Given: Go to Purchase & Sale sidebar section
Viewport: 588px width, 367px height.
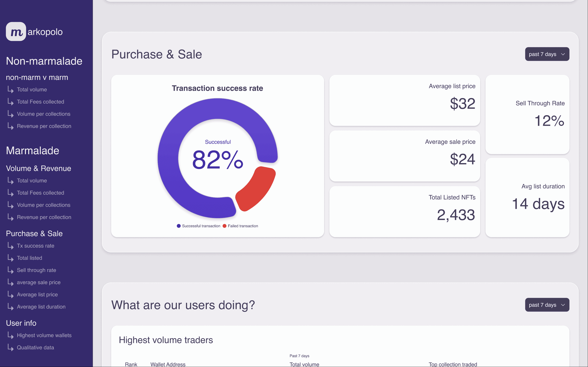Looking at the screenshot, I should point(34,233).
